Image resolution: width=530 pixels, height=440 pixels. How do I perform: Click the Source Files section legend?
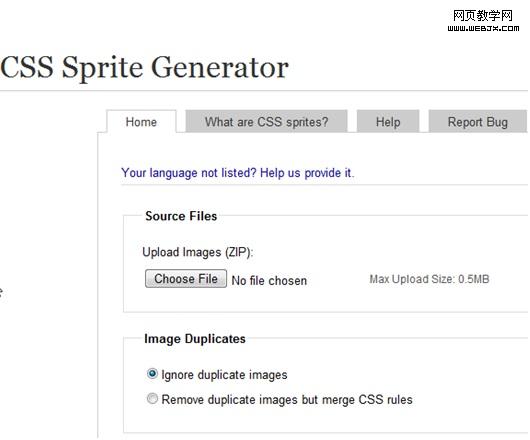[x=181, y=216]
